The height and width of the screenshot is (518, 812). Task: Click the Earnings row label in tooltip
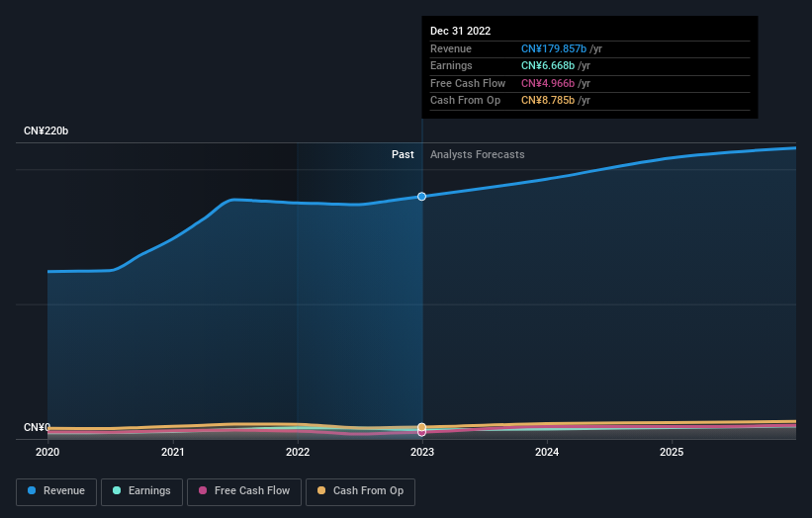pos(451,65)
